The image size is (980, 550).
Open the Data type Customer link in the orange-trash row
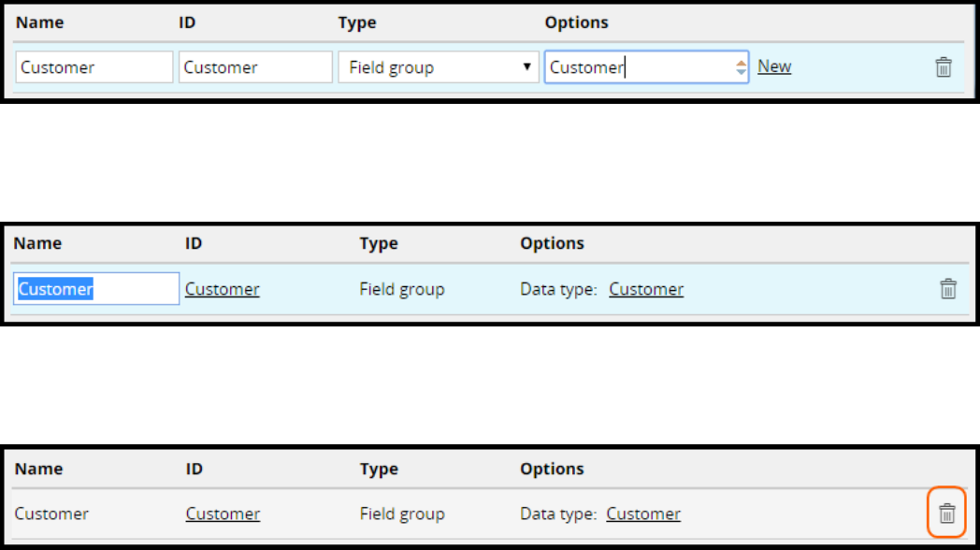tap(643, 514)
